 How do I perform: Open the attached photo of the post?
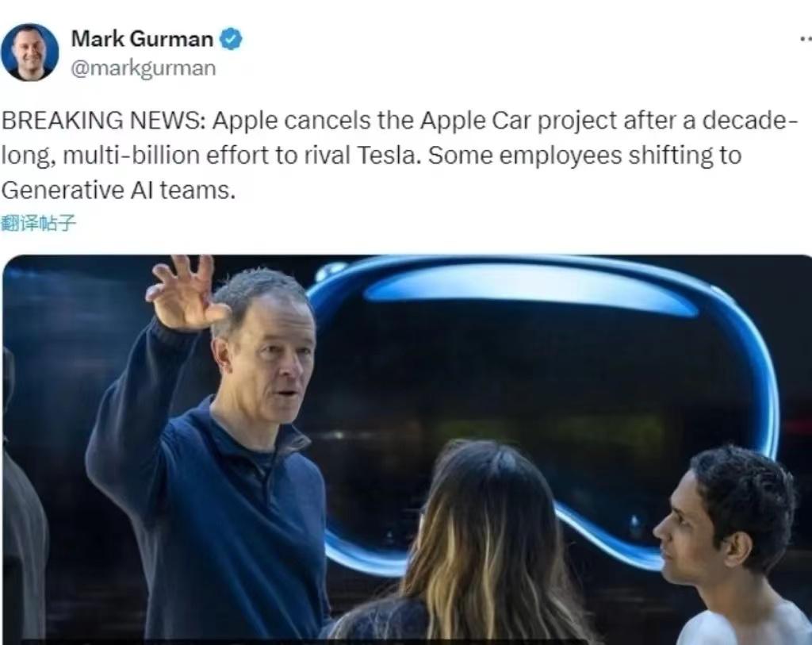pos(407,450)
